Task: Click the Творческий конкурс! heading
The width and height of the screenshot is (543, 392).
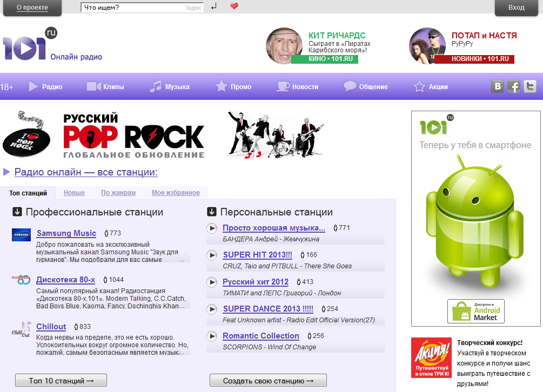Action: point(490,343)
